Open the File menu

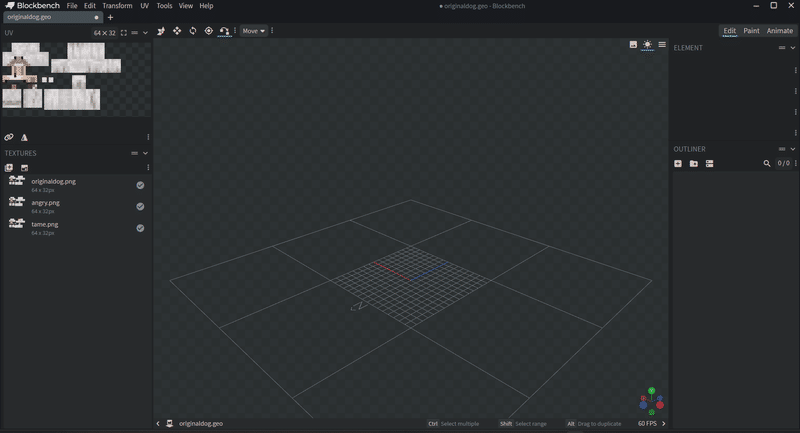(x=72, y=6)
